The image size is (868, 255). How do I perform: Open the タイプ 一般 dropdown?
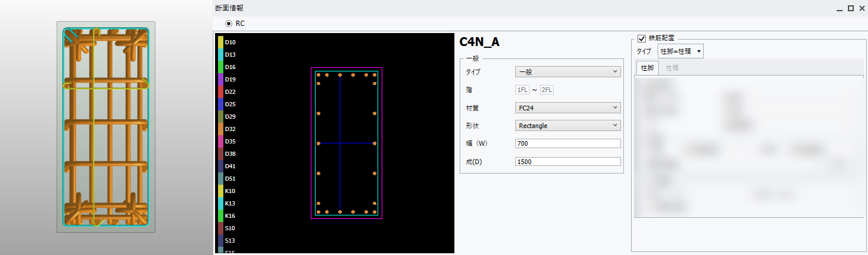[568, 72]
